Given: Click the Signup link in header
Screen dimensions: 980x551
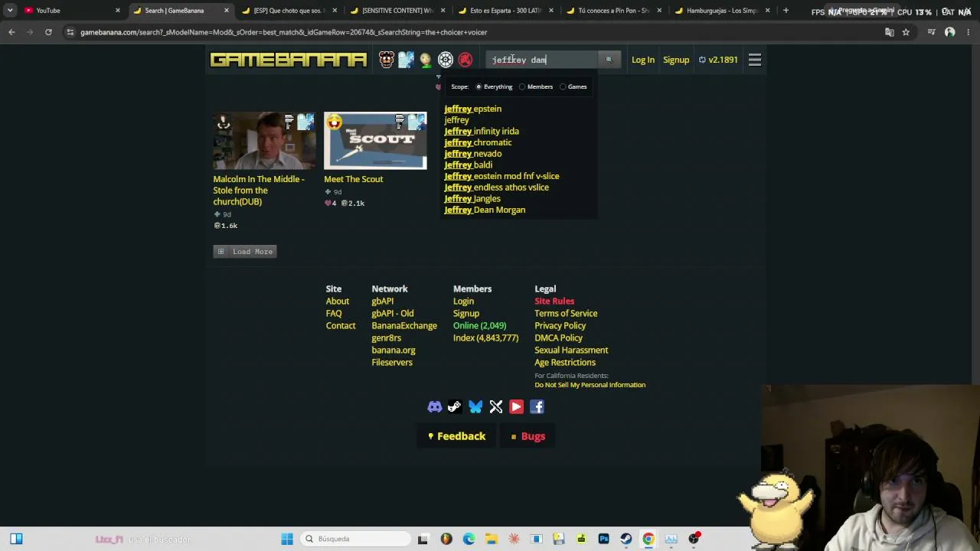Looking at the screenshot, I should tap(676, 60).
